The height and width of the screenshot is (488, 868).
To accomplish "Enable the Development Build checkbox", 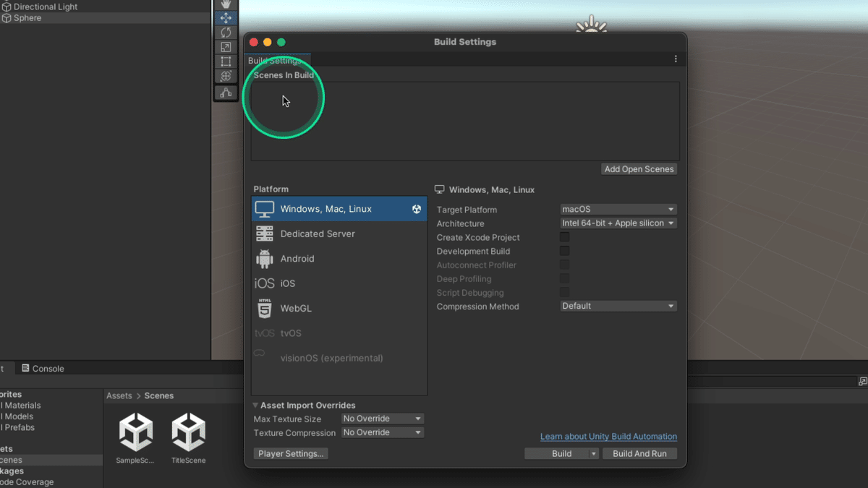I will click(564, 251).
